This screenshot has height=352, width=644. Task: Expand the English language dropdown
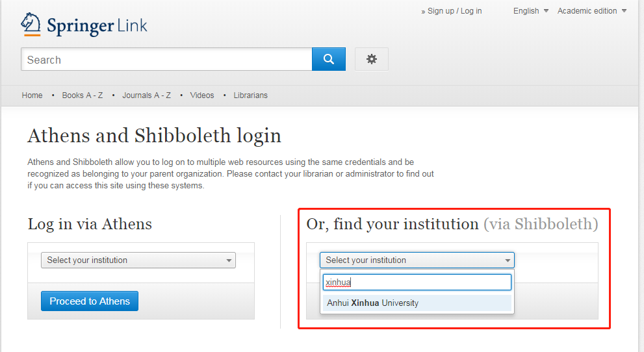(530, 11)
